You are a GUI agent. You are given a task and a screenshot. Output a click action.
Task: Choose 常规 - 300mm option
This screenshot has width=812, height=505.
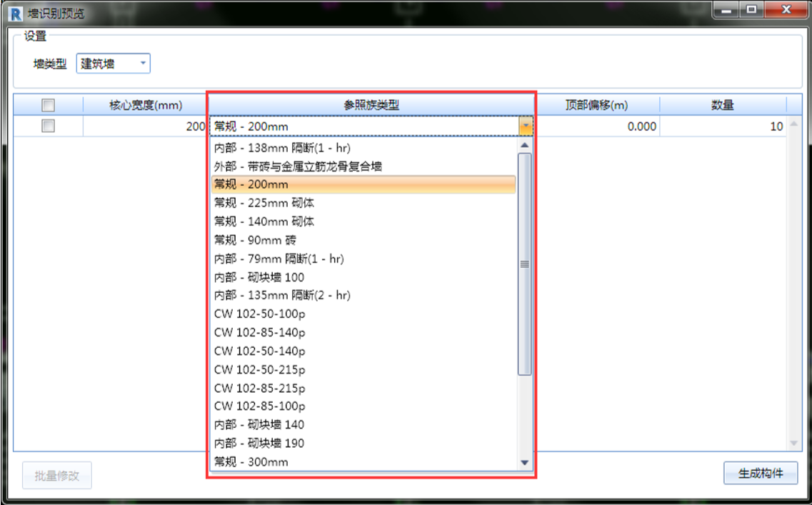(364, 461)
